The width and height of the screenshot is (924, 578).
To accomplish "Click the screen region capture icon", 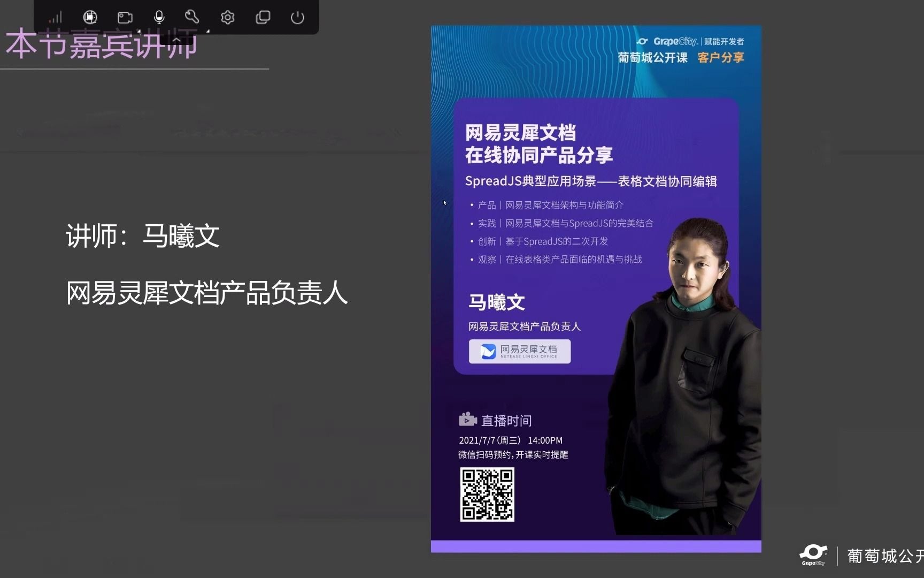I will pos(90,18).
